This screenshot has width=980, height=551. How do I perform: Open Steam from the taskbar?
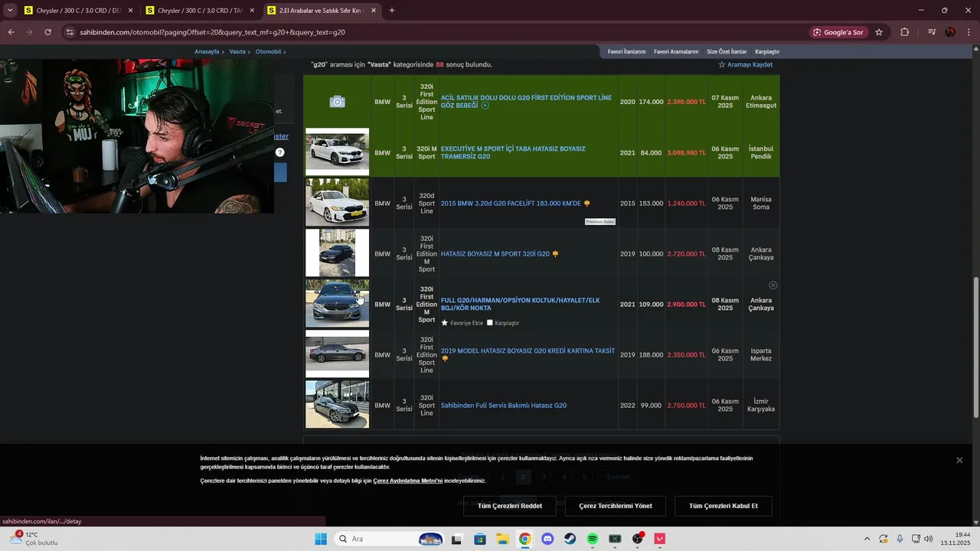(570, 539)
